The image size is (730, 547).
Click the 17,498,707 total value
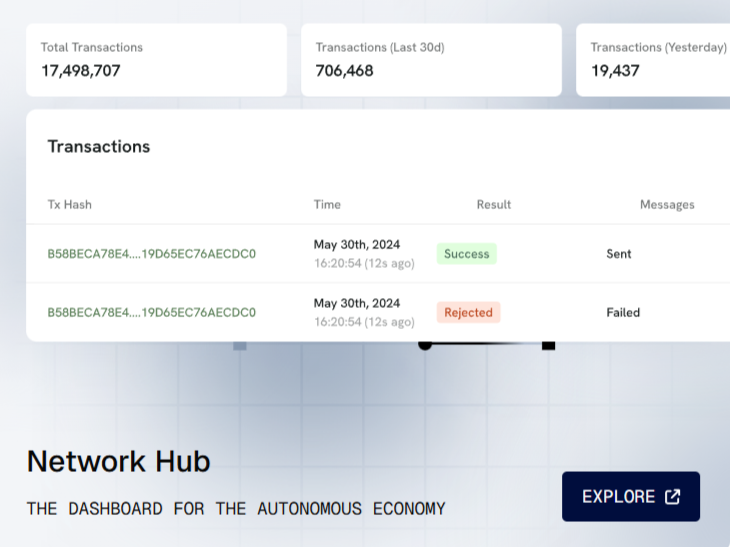pyautogui.click(x=81, y=71)
